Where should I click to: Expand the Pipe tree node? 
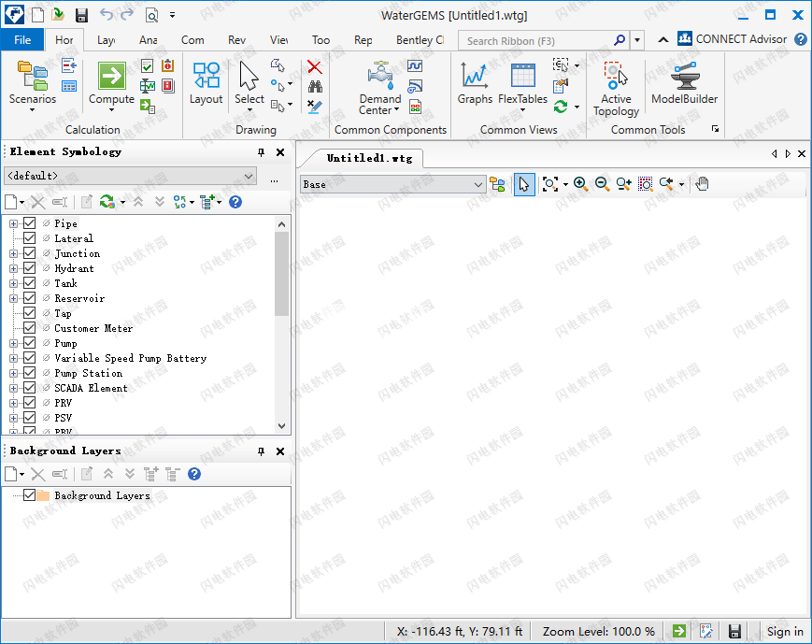pos(13,223)
